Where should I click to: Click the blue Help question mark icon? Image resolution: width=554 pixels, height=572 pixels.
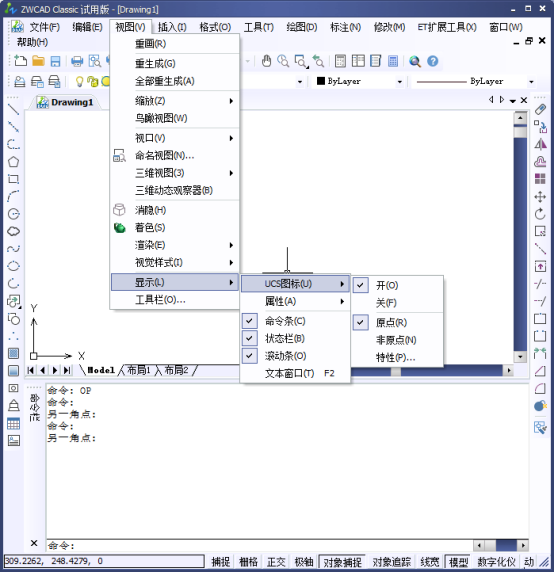(x=433, y=61)
